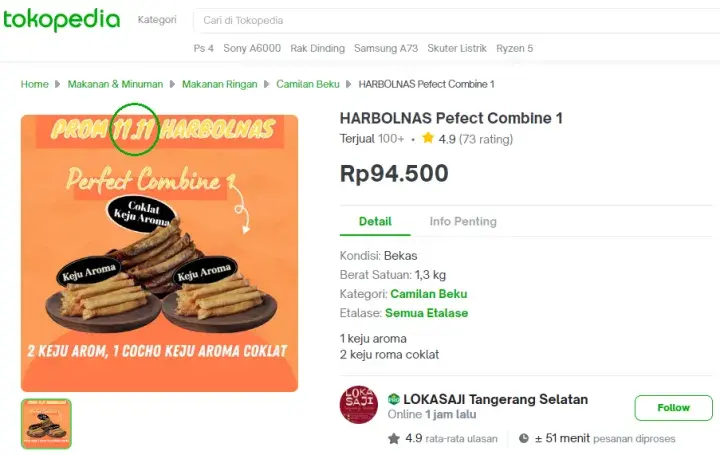Image resolution: width=720 pixels, height=455 pixels.
Task: Focus the Cari di Tokopedia search box
Action: pyautogui.click(x=456, y=21)
